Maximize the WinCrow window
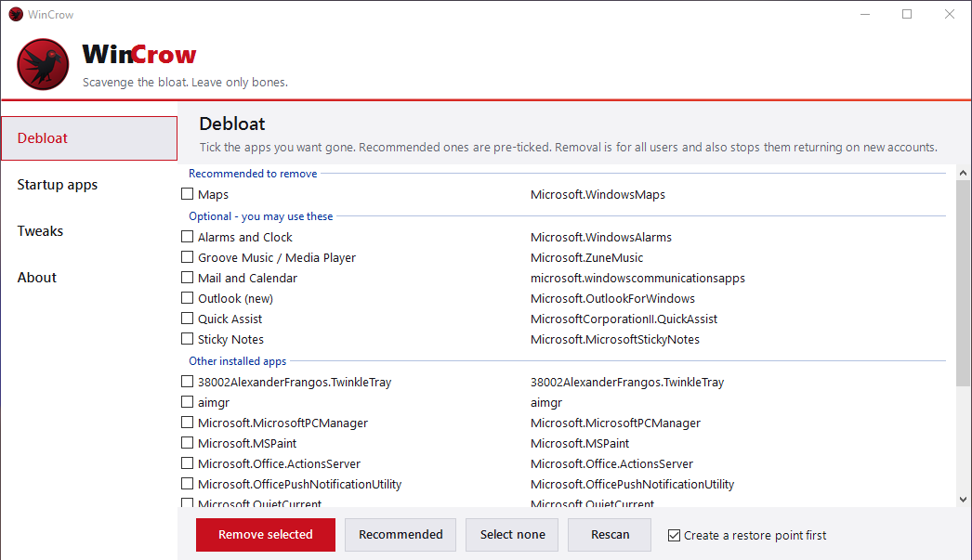 (x=907, y=14)
